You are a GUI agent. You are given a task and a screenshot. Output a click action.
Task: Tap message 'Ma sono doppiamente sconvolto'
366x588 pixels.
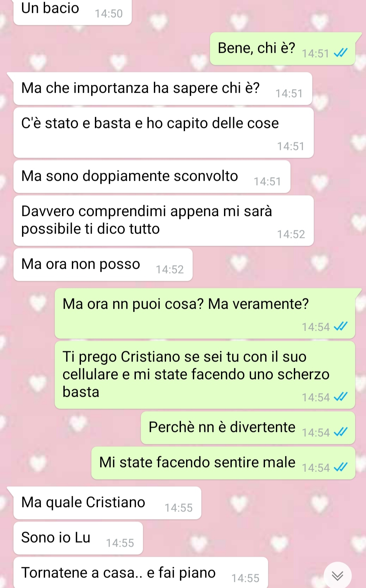pos(152,177)
